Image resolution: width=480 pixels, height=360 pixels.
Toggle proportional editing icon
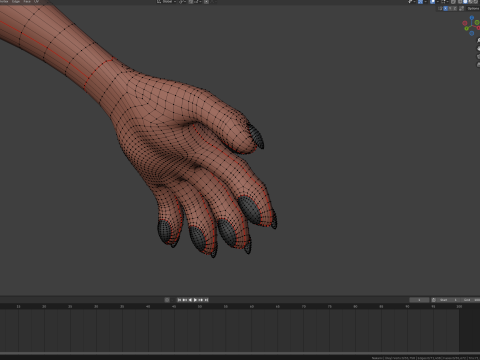(206, 1)
